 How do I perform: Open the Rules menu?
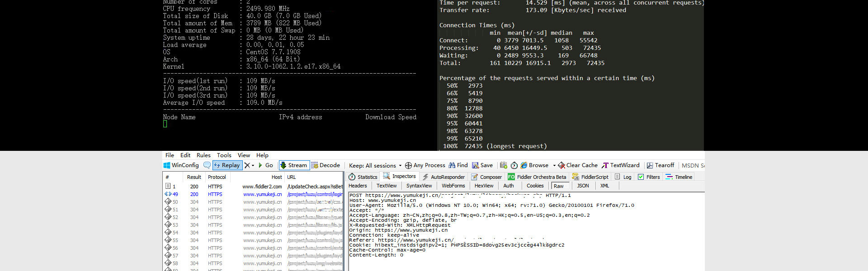click(203, 155)
